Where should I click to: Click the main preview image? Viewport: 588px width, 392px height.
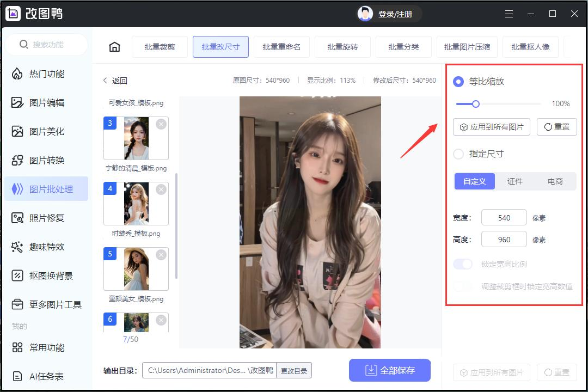pyautogui.click(x=310, y=222)
